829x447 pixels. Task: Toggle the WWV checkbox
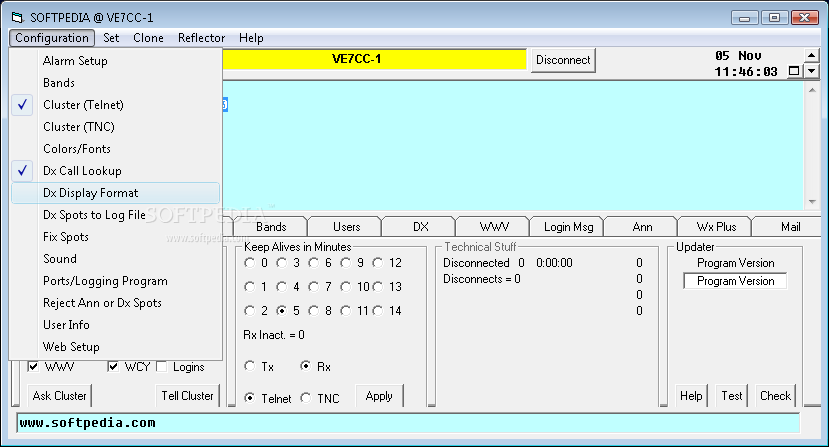33,366
